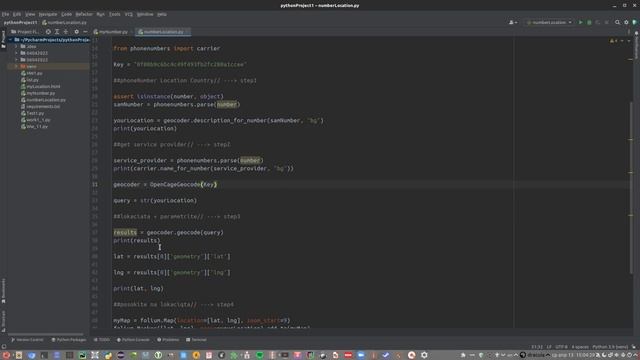Open the Tools menu

[115, 14]
